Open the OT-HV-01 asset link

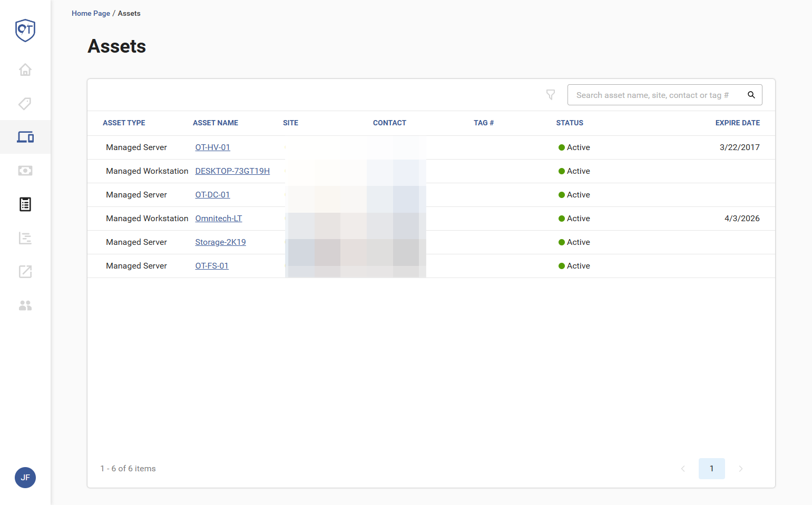click(213, 147)
